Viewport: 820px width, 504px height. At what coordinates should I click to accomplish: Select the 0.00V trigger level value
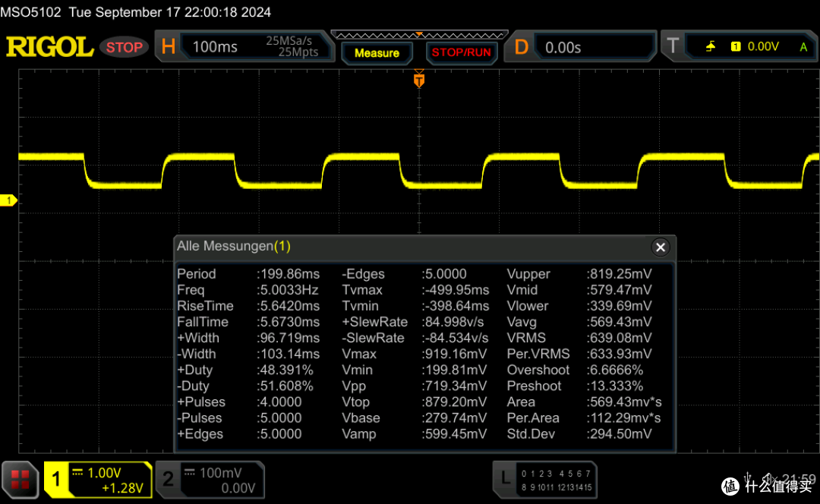point(763,46)
